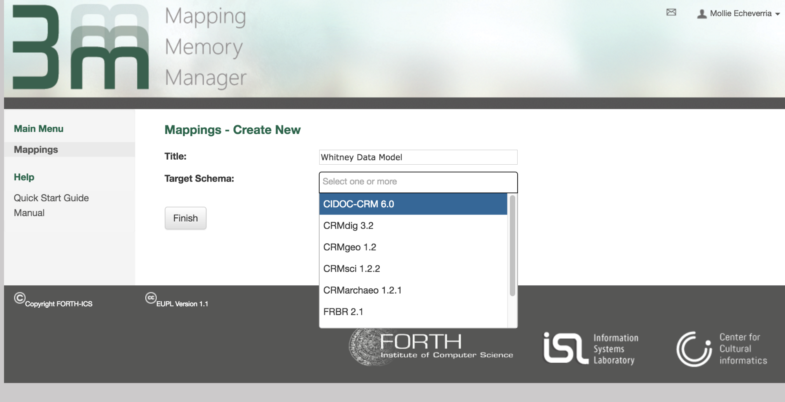Open the Center for Cultural Informatics logo
The height and width of the screenshot is (402, 785).
(721, 348)
